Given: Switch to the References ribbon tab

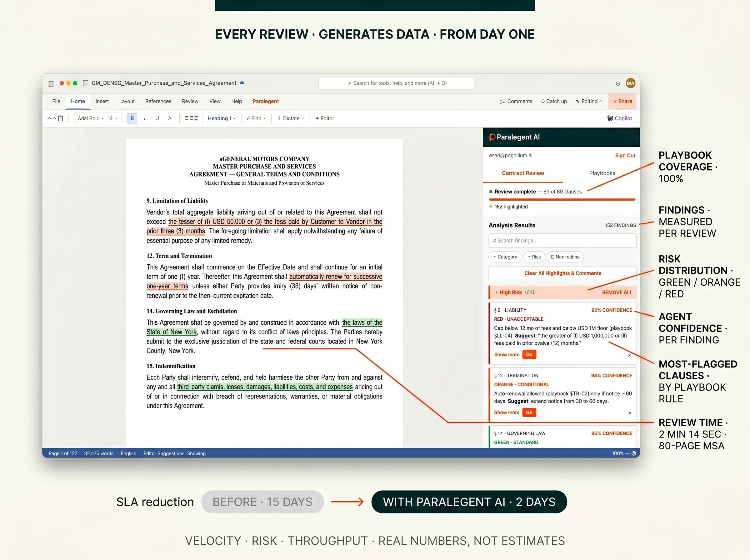Looking at the screenshot, I should [158, 101].
